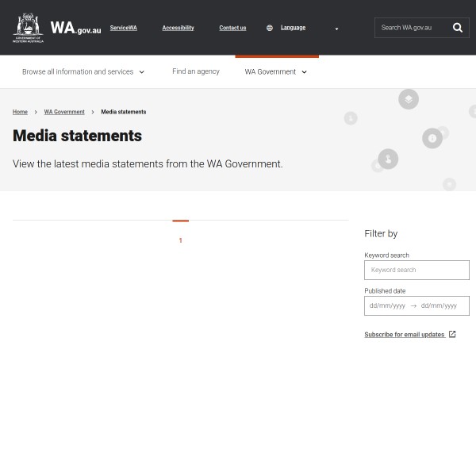Viewport: 476px width, 476px height.
Task: Select page 1 in pagination
Action: (x=180, y=240)
